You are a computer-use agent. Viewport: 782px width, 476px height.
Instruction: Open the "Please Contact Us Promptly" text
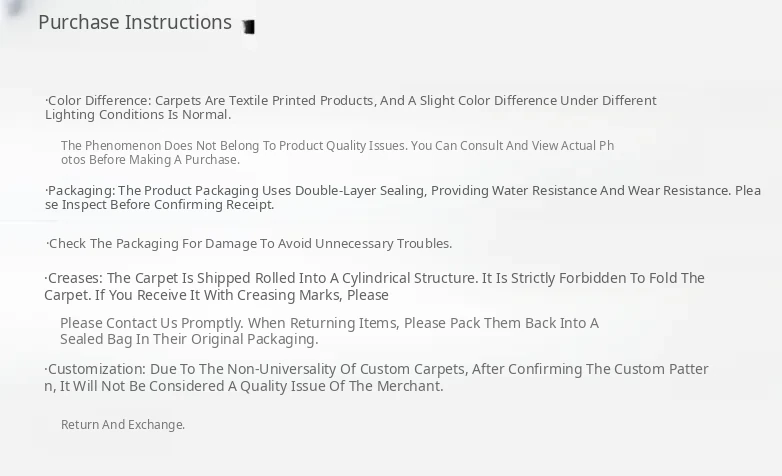(150, 323)
